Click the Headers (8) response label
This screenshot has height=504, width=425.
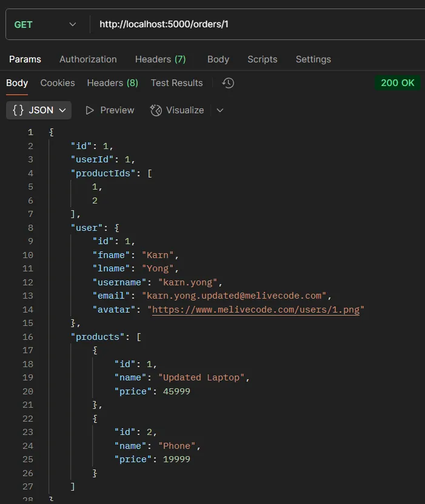(112, 82)
